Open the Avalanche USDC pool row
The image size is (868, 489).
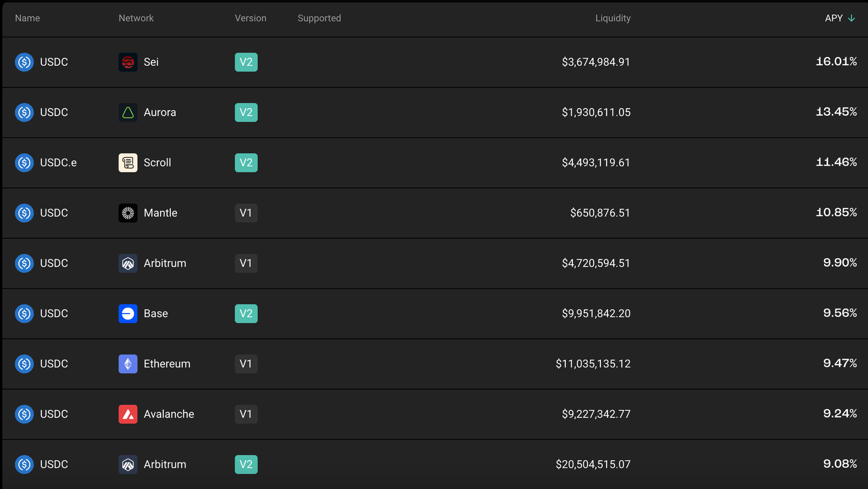(434, 414)
